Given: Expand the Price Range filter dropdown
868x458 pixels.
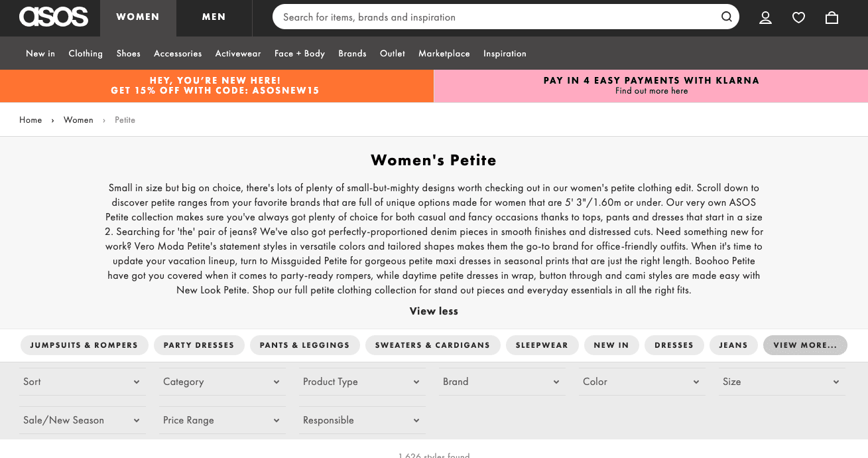Looking at the screenshot, I should click(x=222, y=420).
